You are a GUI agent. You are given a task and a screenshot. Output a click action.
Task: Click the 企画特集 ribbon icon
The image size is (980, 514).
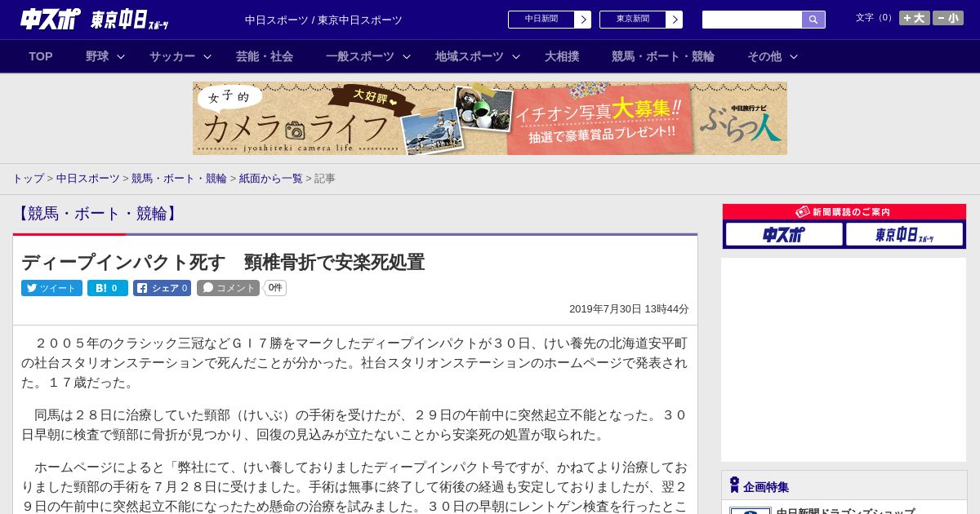click(x=734, y=485)
